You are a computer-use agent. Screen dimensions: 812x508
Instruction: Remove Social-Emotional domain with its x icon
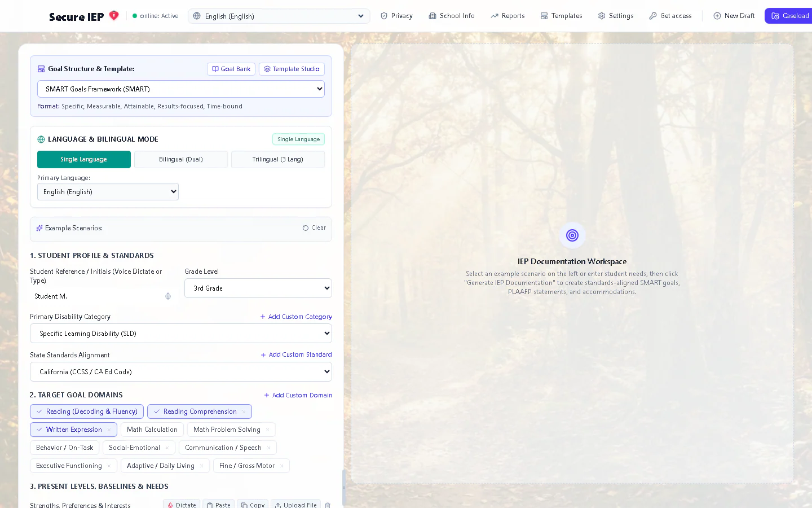point(167,448)
